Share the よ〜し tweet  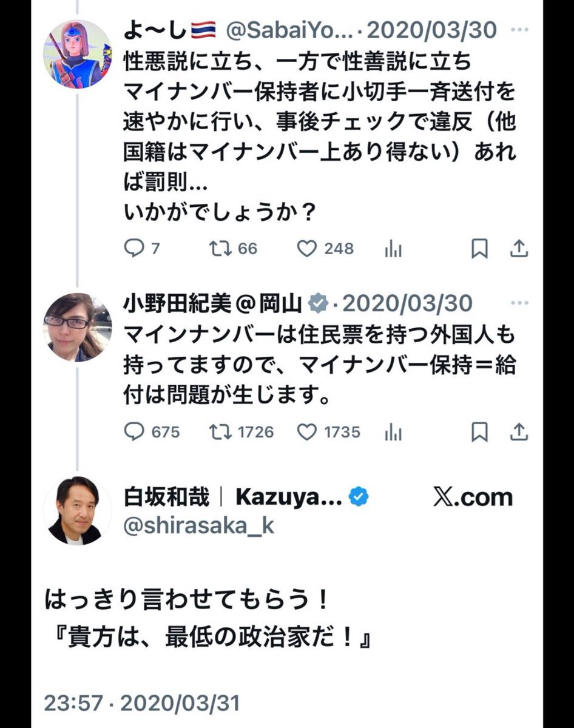point(520,249)
